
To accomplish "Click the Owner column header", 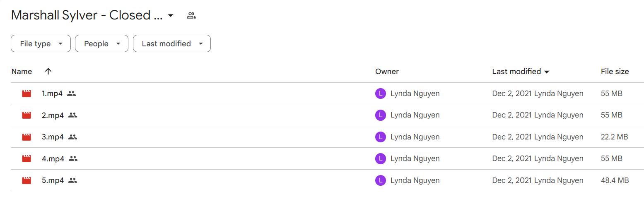I will (x=387, y=71).
